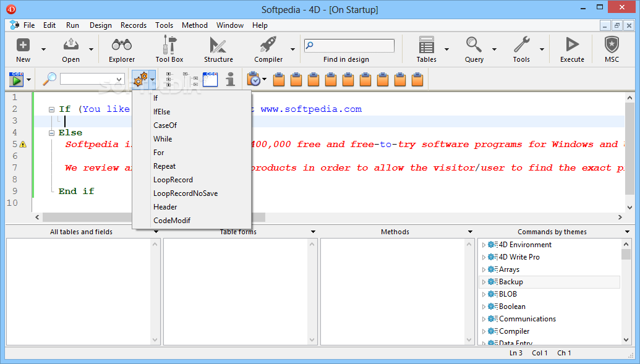Click the Tables toolbar icon
Screen dimensions: 640x364
click(x=426, y=44)
